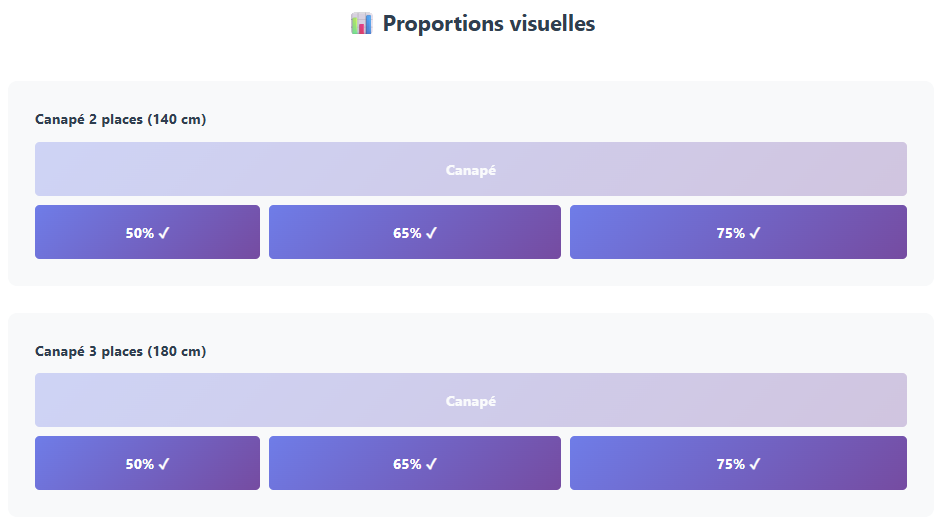Click the light Canapé bar in the 180 cm section

click(471, 400)
